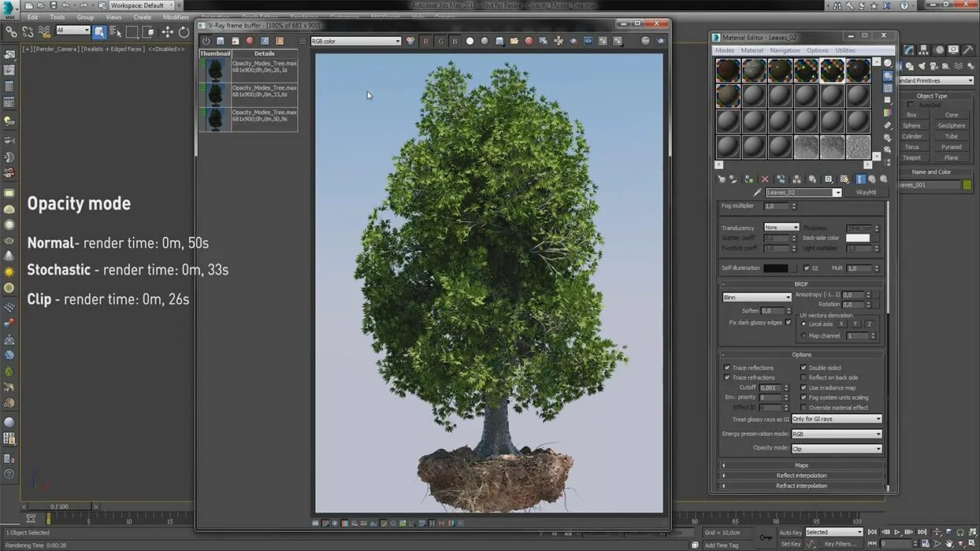980x551 pixels.
Task: Uncheck Trace reflections option
Action: 726,368
